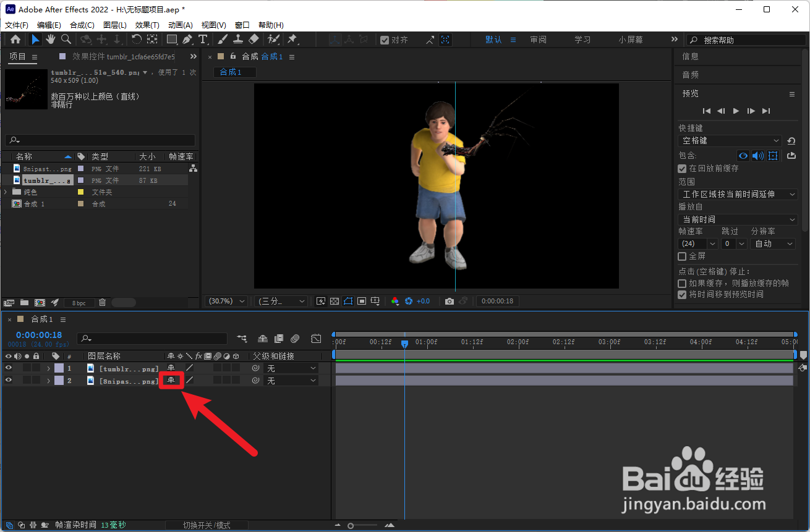Open the 图层(L) menu
Screen dimensions: 810x532
tap(115, 25)
